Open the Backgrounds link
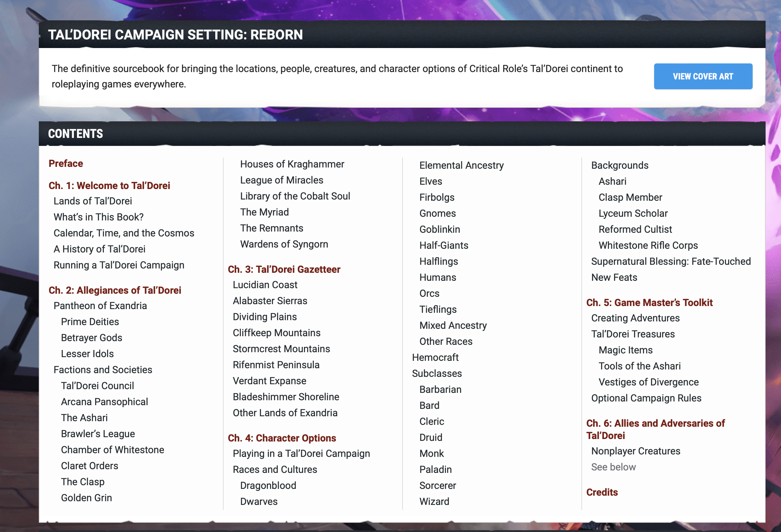Screen dimensions: 781x532 point(620,165)
